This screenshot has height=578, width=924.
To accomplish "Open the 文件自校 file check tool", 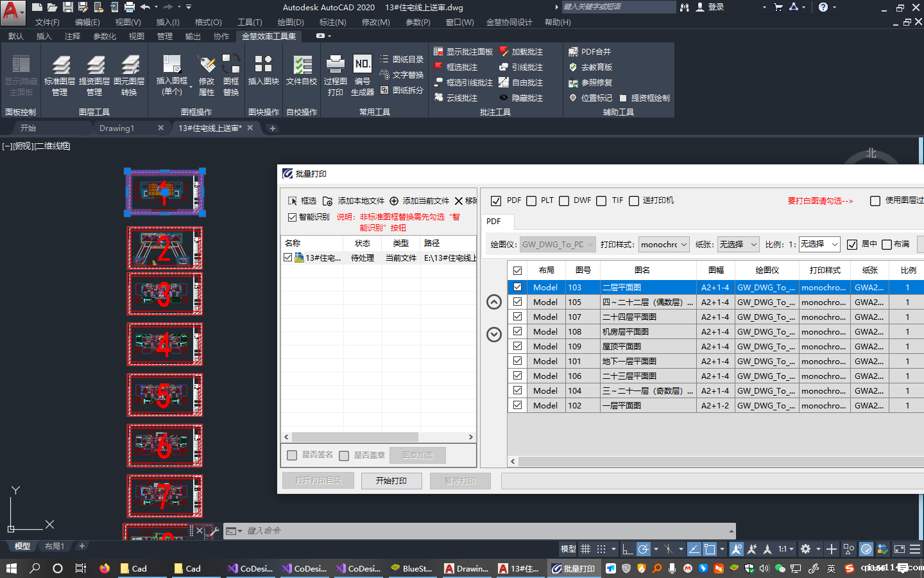I will pos(302,66).
